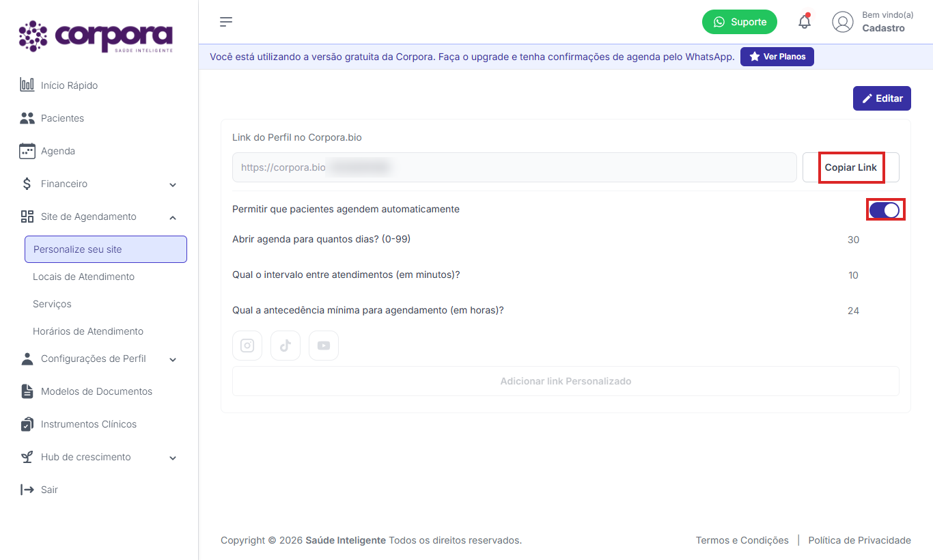Click the Site de Agendamento grid icon
933x560 pixels.
pos(27,216)
